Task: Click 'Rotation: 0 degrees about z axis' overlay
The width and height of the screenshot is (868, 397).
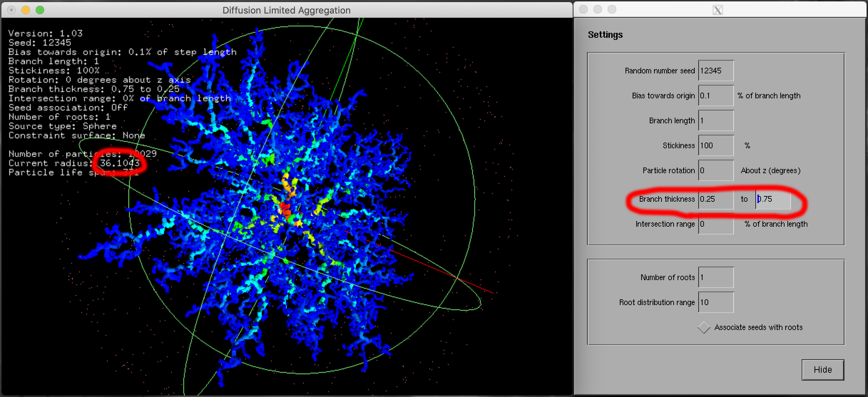Action: (x=99, y=80)
